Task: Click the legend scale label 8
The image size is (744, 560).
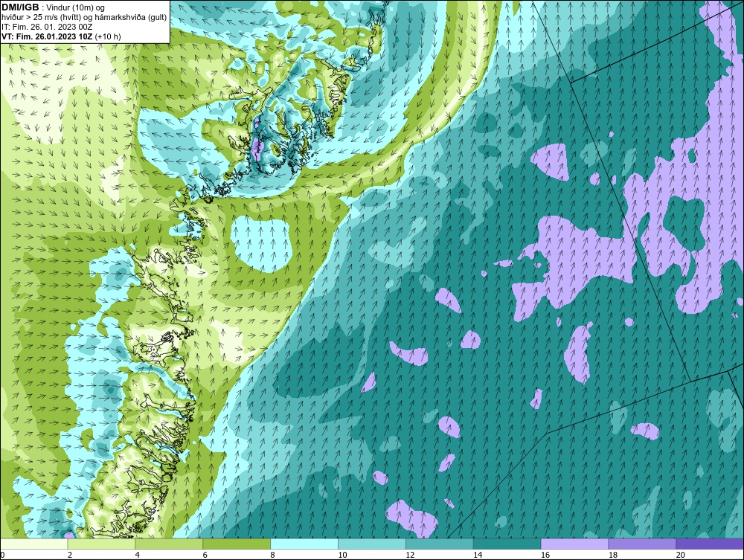Action: [273, 555]
